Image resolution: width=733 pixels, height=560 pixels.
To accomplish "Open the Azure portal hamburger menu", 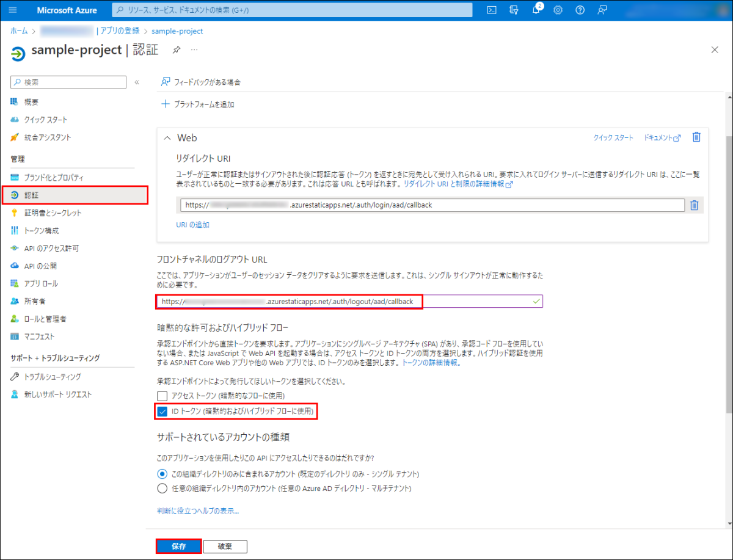I will [x=13, y=10].
